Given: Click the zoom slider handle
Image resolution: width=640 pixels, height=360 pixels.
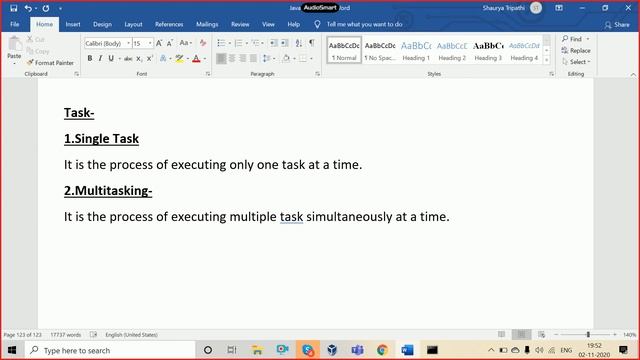Looking at the screenshot, I should [x=588, y=335].
